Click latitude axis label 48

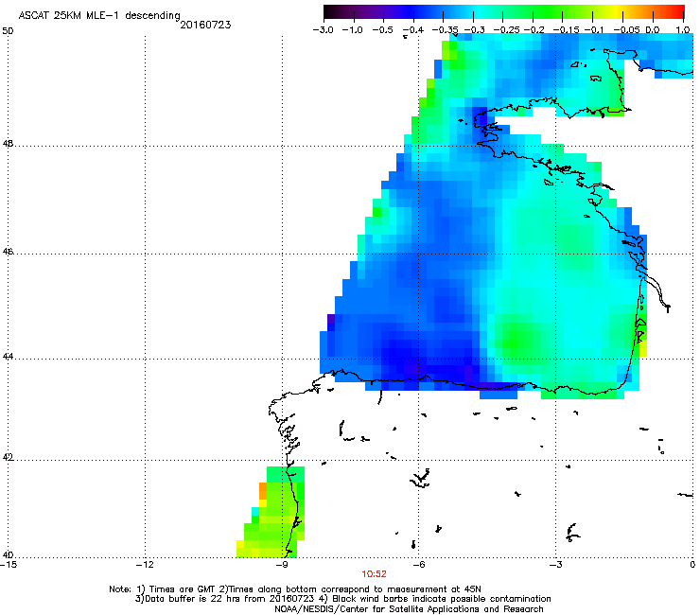(8, 144)
